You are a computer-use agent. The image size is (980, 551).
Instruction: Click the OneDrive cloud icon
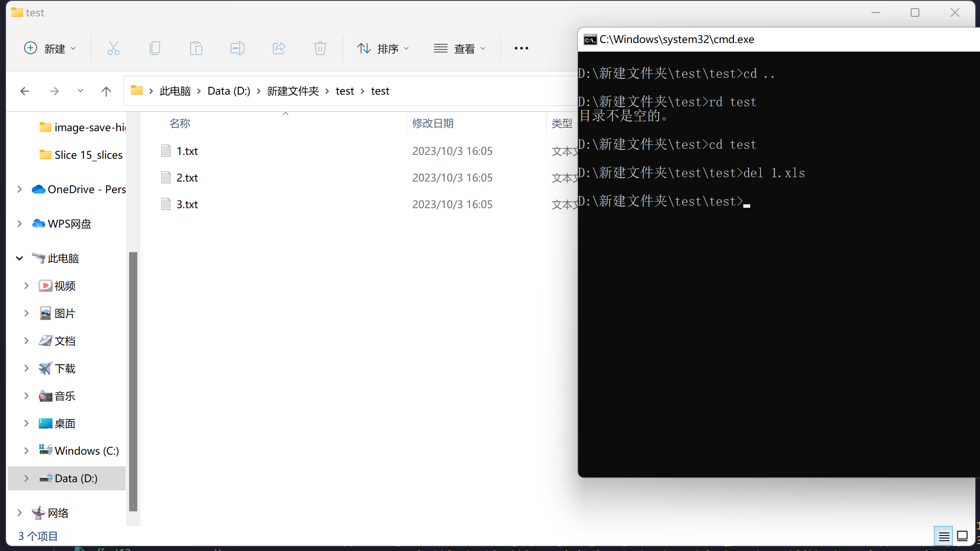click(39, 189)
